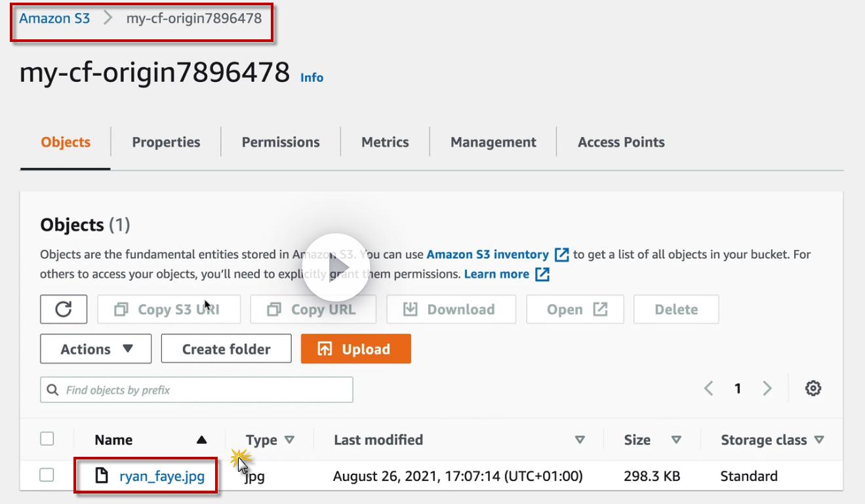Expand the Actions dropdown
This screenshot has width=865, height=504.
click(96, 349)
